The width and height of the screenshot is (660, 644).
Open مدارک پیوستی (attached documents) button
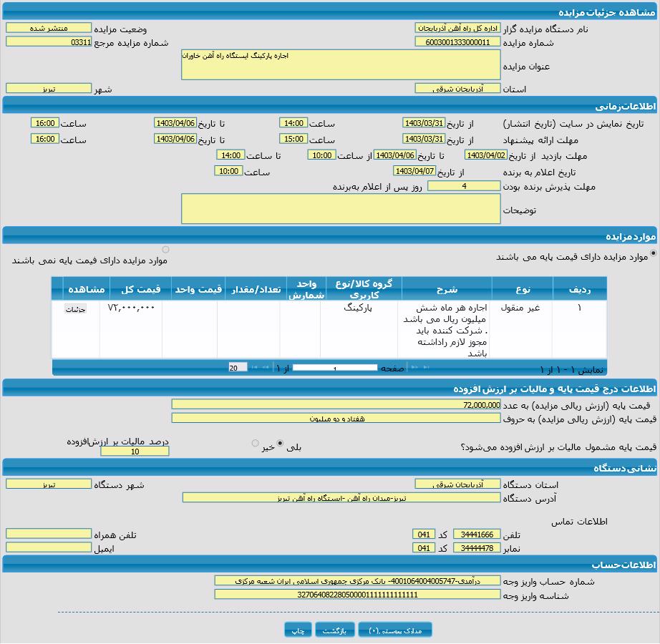(x=395, y=630)
